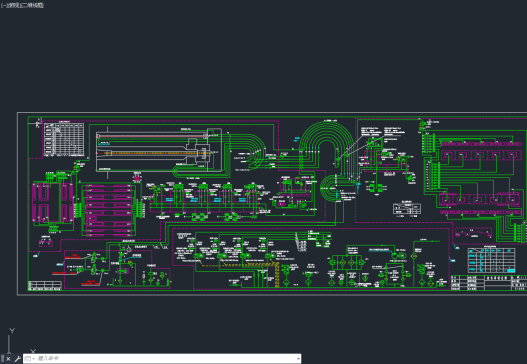Select the small white table mid-right of drawing

click(x=407, y=208)
